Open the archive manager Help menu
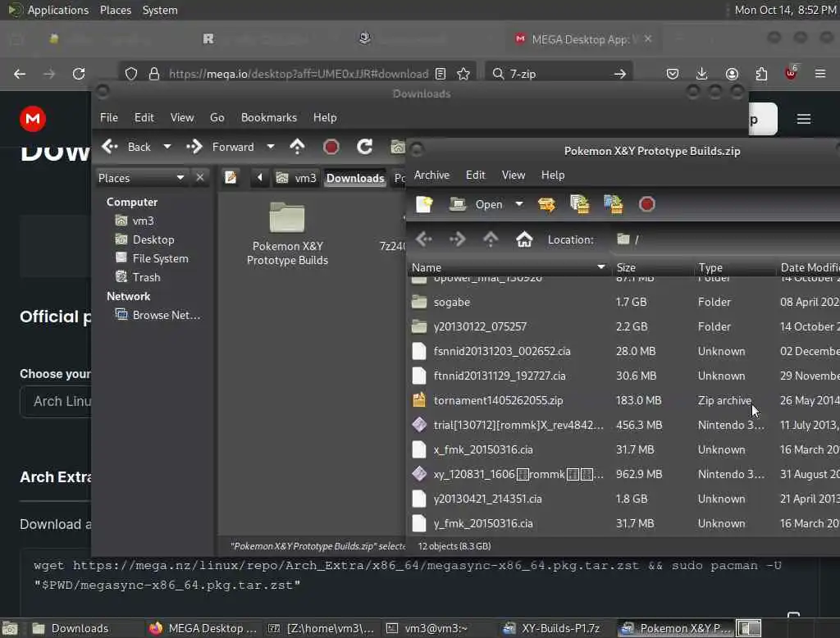This screenshot has height=638, width=840. [552, 175]
